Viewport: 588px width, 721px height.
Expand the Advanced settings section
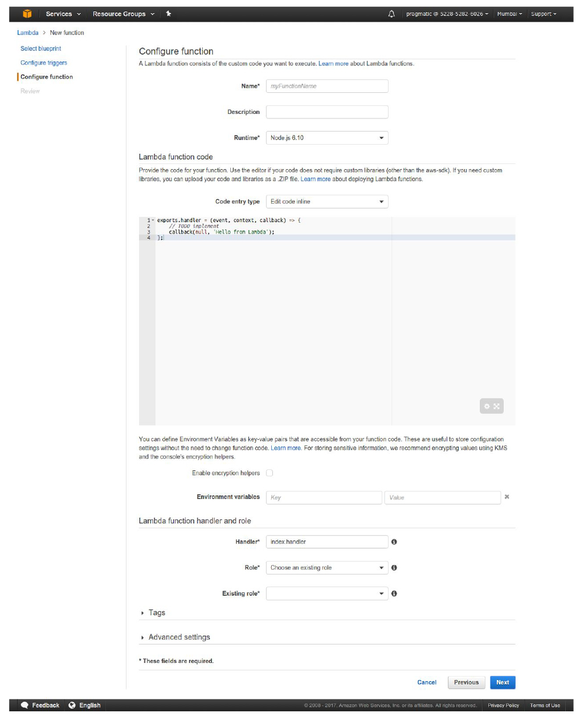175,637
